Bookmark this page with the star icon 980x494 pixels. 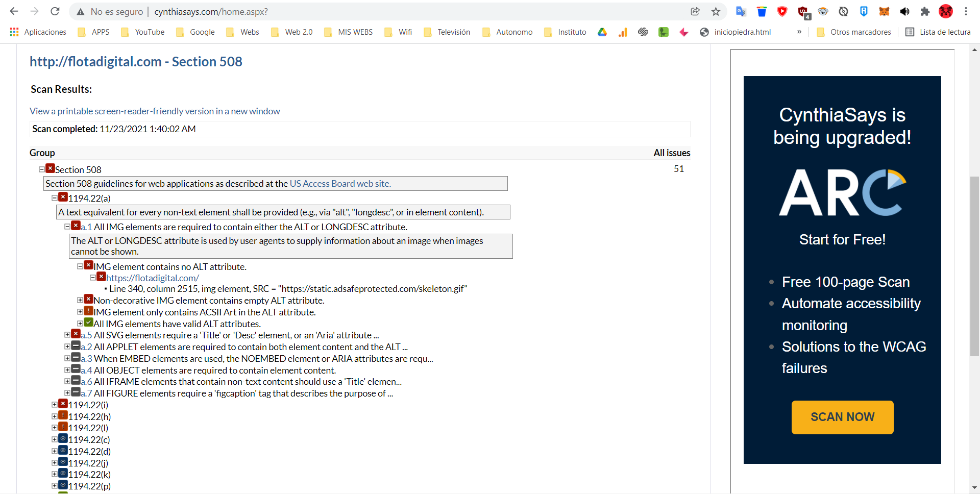tap(716, 11)
